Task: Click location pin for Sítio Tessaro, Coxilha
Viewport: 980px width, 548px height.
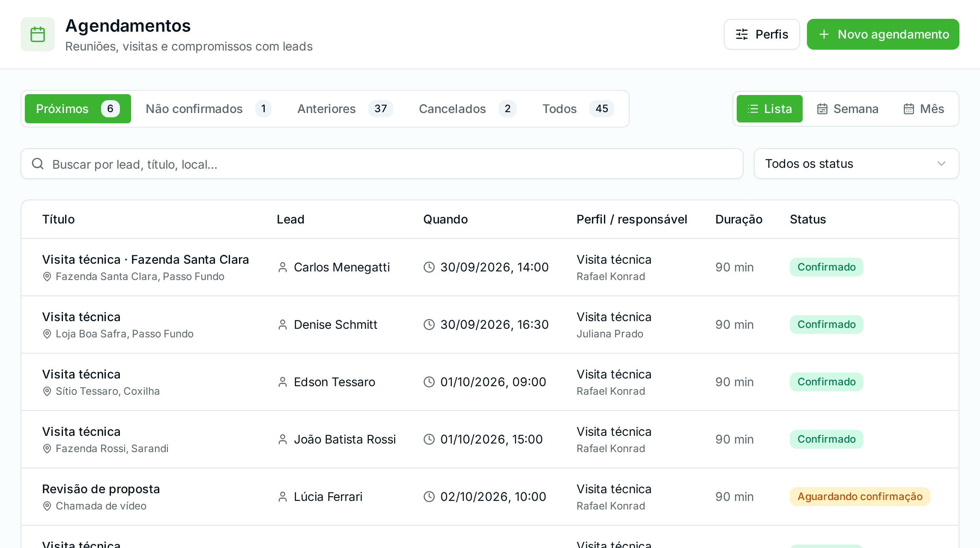Action: (47, 391)
